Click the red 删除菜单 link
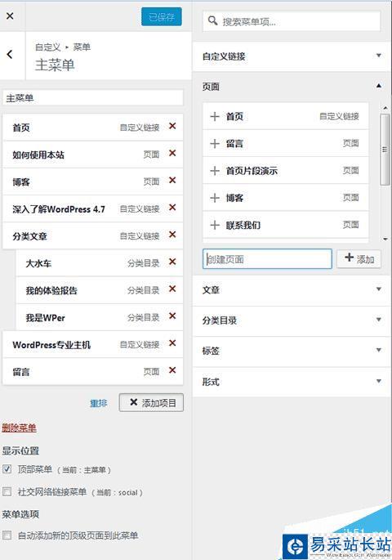Viewport: 392px width, 560px height. (x=20, y=428)
